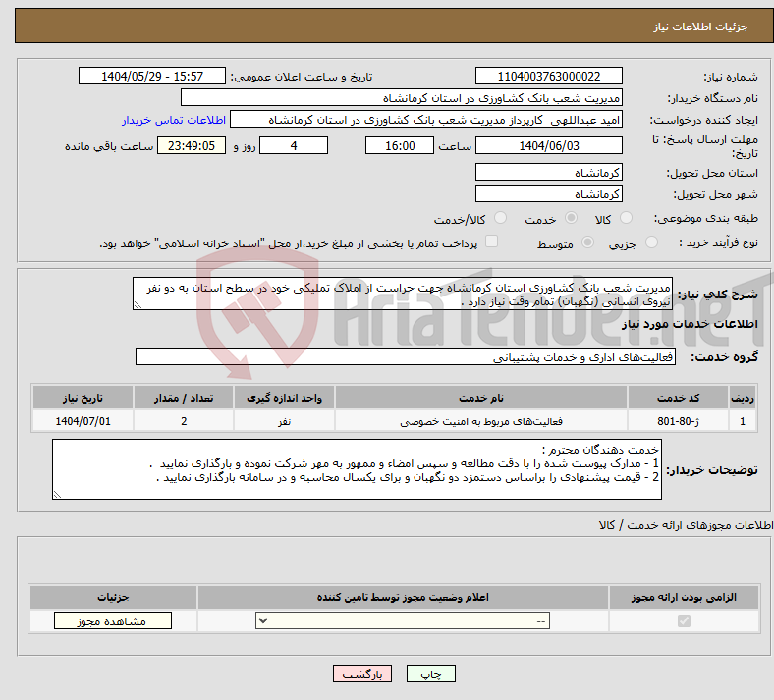Click the اطلاعات خدمات مورد نیاز heading
Viewport: 774px width, 700px height.
(x=690, y=324)
